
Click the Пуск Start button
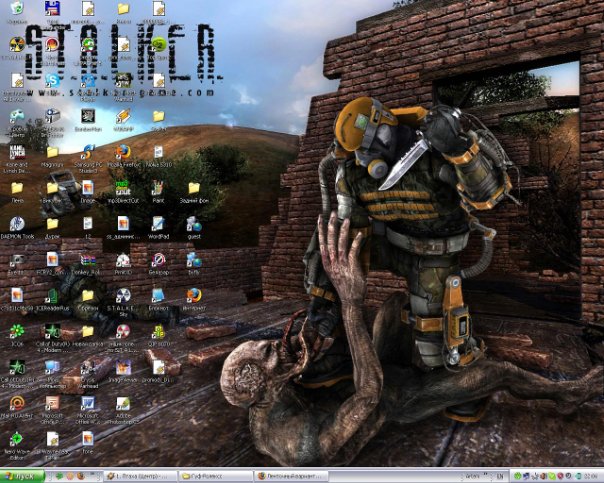[x=22, y=476]
